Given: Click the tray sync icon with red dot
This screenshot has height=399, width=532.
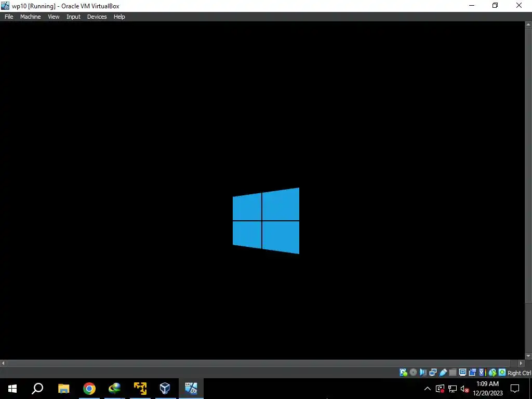Looking at the screenshot, I should (x=440, y=389).
